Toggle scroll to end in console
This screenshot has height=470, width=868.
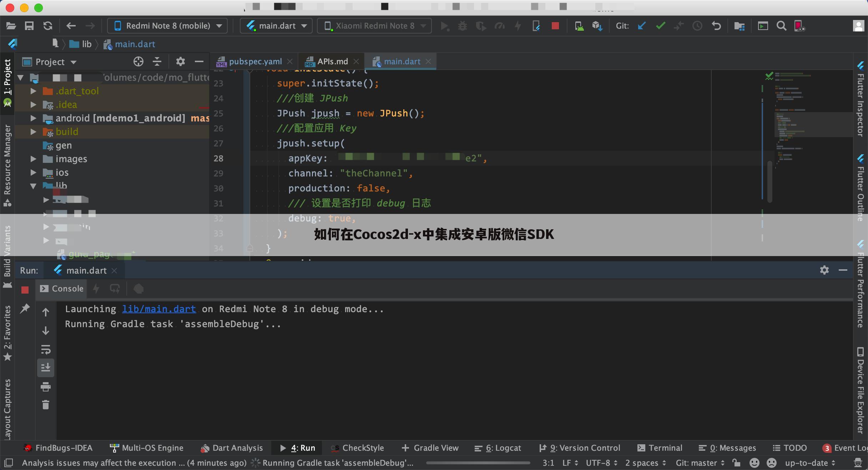coord(46,367)
